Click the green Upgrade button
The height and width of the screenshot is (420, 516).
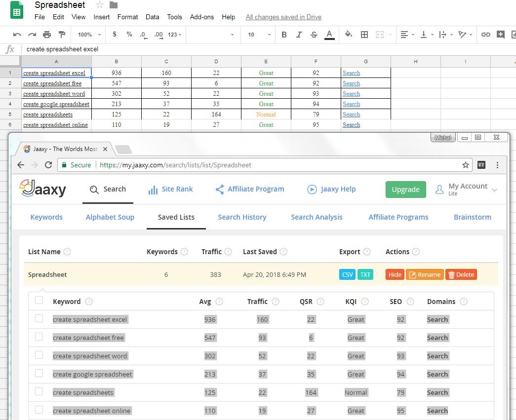pyautogui.click(x=405, y=190)
